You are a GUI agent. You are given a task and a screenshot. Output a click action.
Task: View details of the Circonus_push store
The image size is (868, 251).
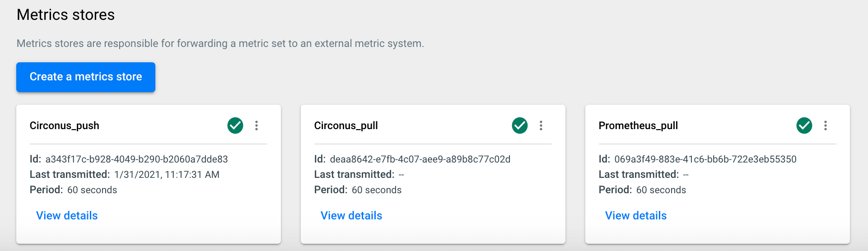point(67,216)
